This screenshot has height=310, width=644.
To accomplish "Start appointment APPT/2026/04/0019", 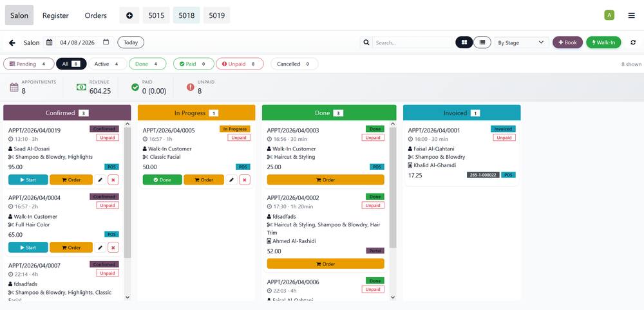I will click(28, 179).
